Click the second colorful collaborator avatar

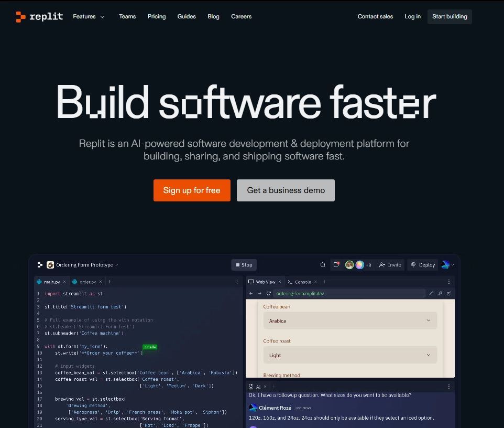pos(360,265)
